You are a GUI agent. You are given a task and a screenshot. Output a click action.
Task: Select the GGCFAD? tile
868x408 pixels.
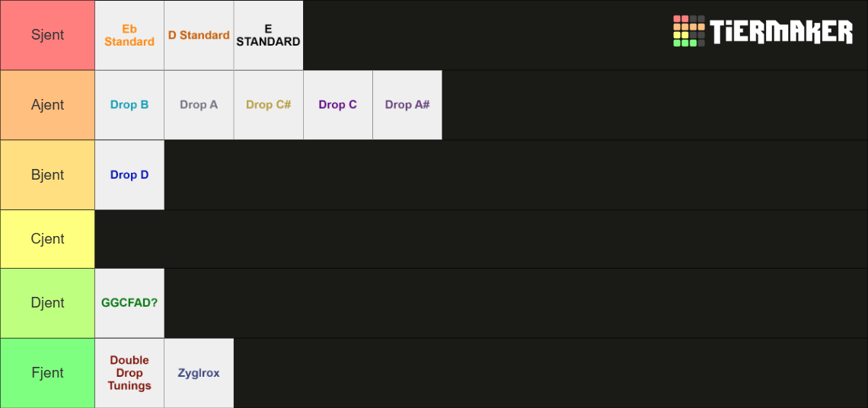[129, 304]
